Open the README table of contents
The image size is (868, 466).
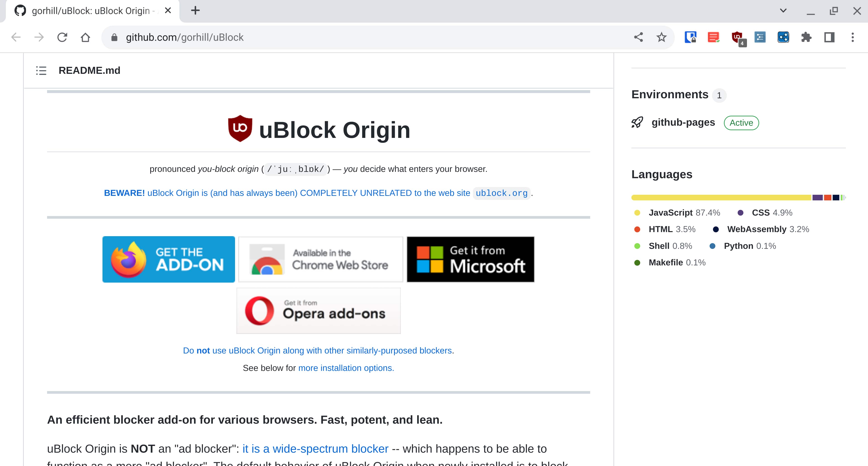[x=41, y=70]
